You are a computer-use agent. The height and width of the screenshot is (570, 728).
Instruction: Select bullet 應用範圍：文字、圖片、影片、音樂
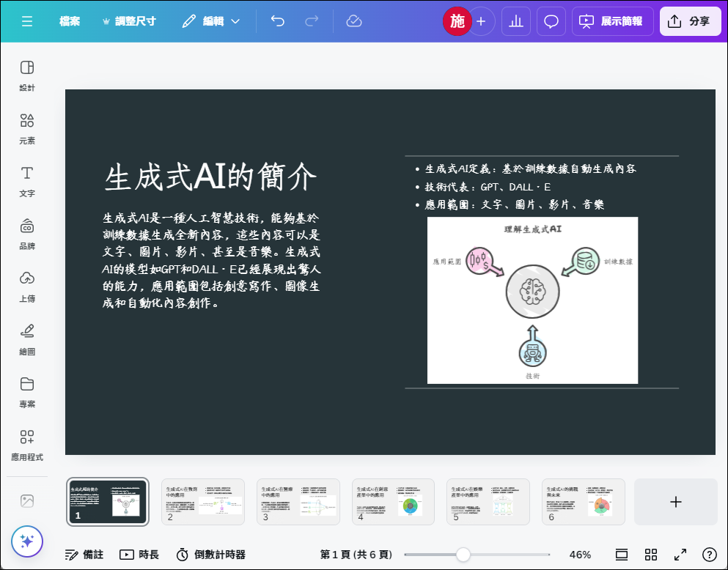pos(510,204)
